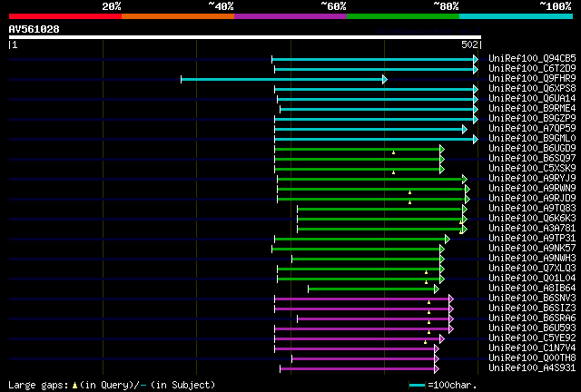Click the UniRef100_B9GML0 label
This screenshot has width=581, height=392.
pyautogui.click(x=532, y=138)
